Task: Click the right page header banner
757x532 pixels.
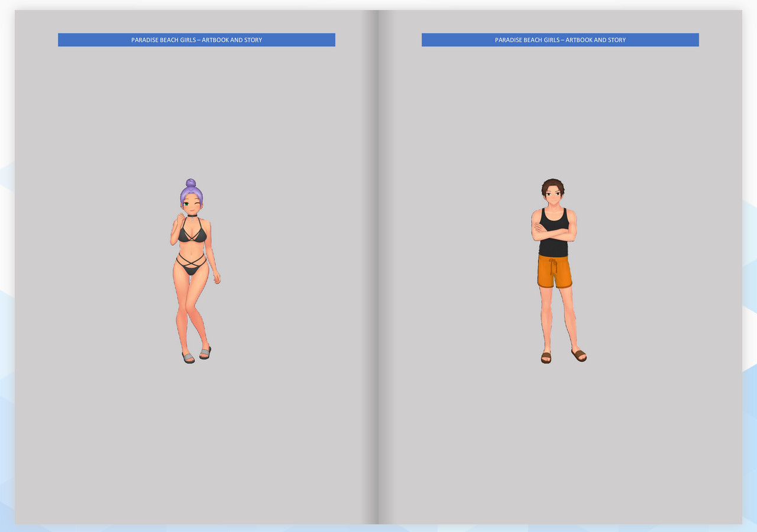Action: click(x=560, y=40)
